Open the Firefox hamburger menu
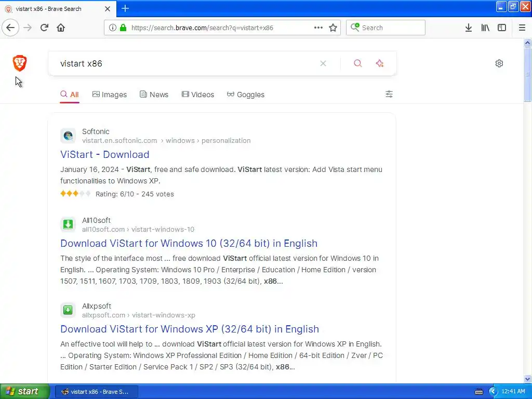Viewport: 532px width, 399px height. 522,28
